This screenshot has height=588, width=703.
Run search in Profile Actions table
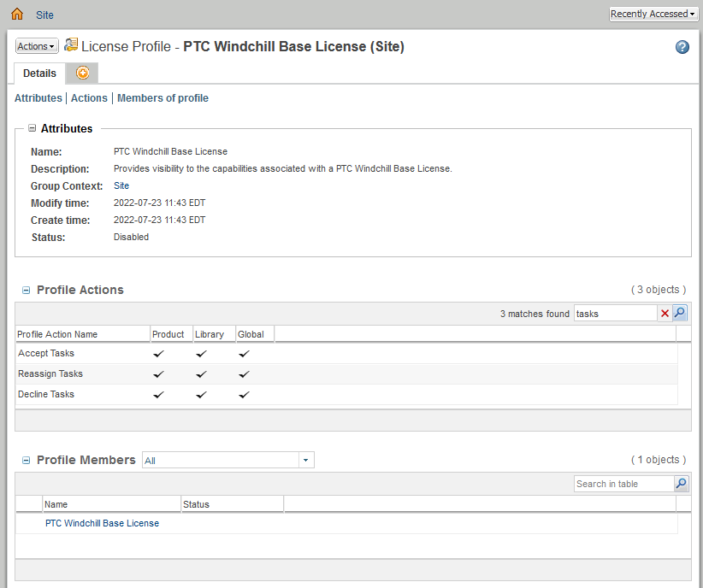[x=680, y=313]
